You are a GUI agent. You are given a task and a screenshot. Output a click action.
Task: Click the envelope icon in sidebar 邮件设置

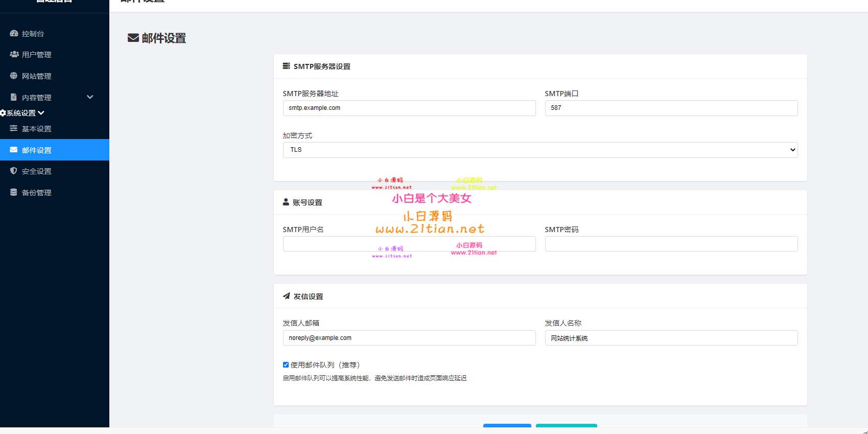click(x=14, y=150)
